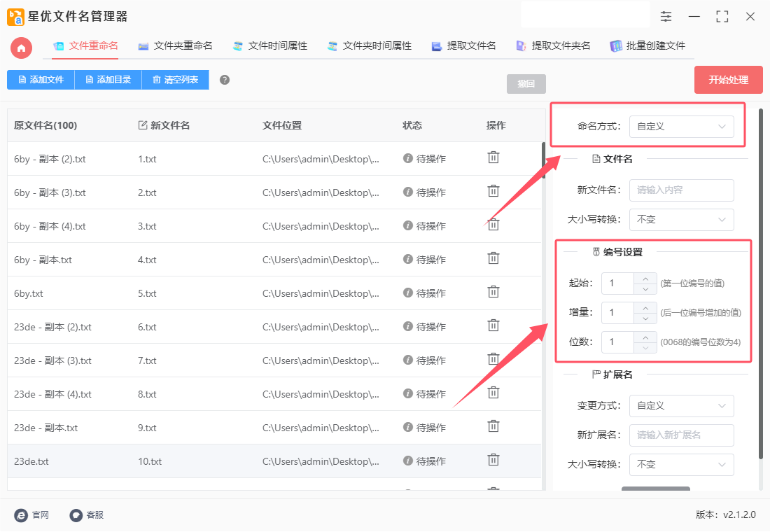Click the edit icon beside 新文件名 header
This screenshot has width=770, height=532.
[x=142, y=125]
